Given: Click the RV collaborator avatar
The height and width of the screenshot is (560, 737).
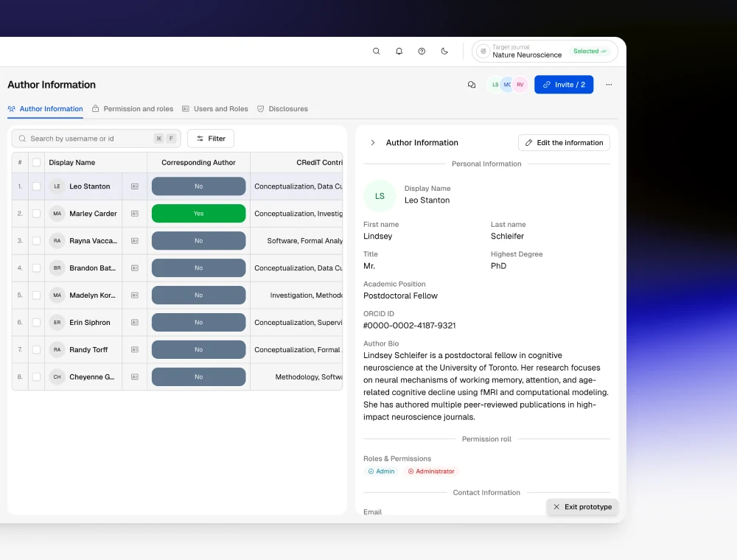Looking at the screenshot, I should [x=520, y=85].
